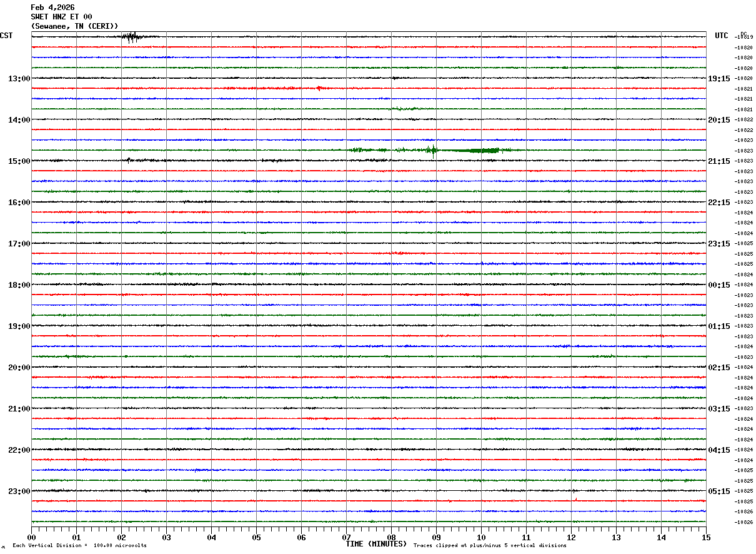Click the 20:15 UTC time label

(x=719, y=120)
